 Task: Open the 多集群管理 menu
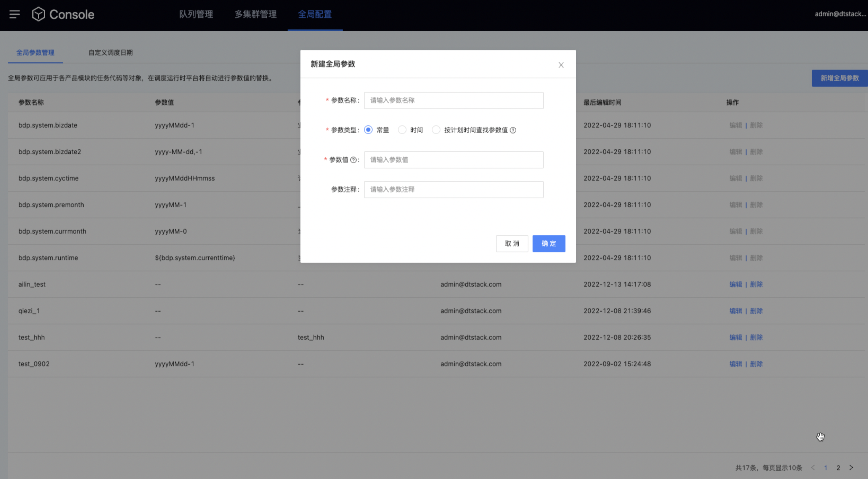[x=256, y=14]
